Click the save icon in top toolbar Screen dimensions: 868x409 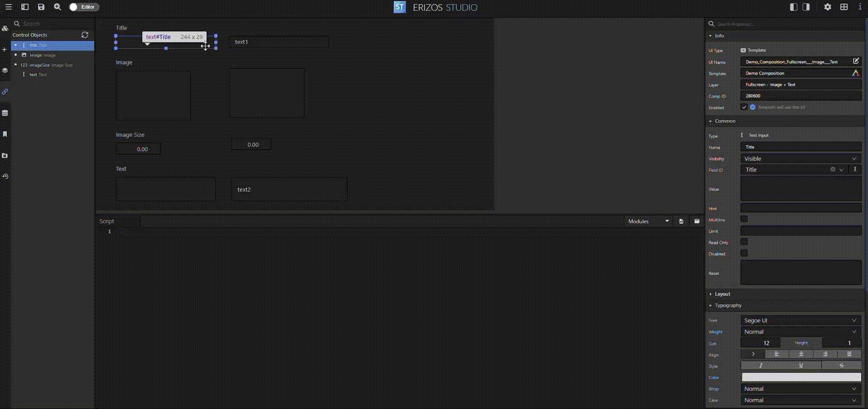(x=41, y=7)
